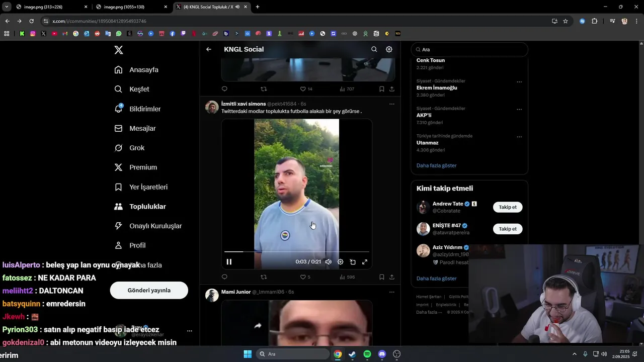
Task: Open Chrome tab search dropdown
Action: click(7, 7)
